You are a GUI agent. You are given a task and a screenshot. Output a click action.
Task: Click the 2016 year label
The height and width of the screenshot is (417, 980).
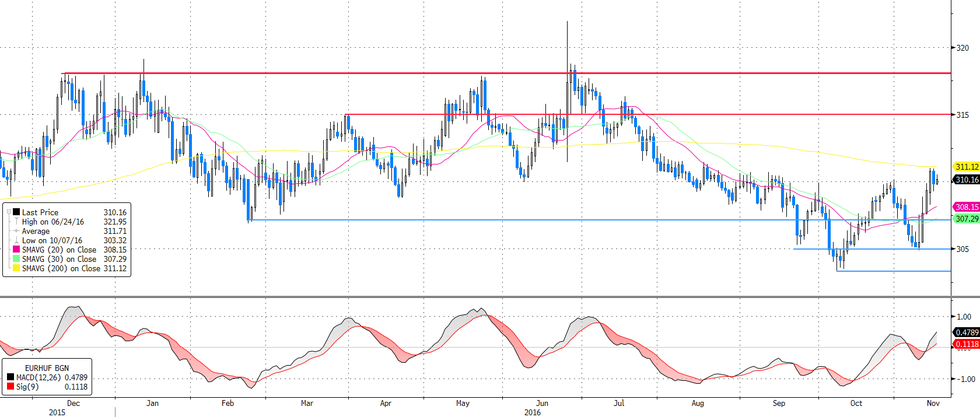point(533,412)
